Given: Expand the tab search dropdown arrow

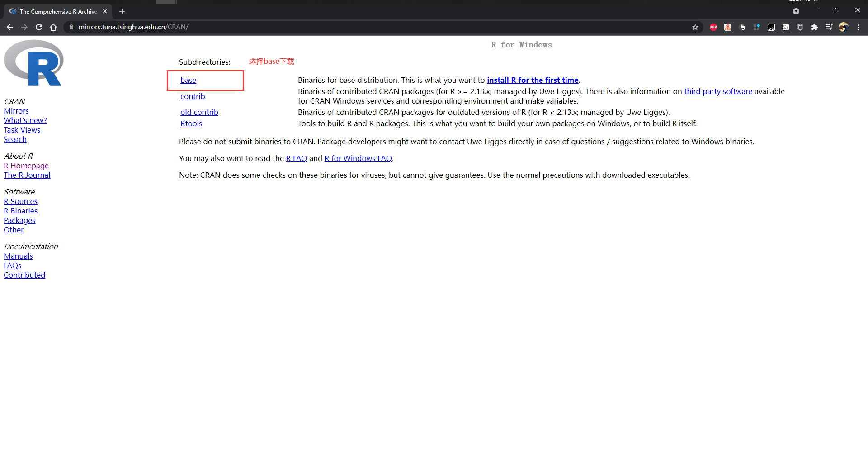Looking at the screenshot, I should tap(796, 11).
